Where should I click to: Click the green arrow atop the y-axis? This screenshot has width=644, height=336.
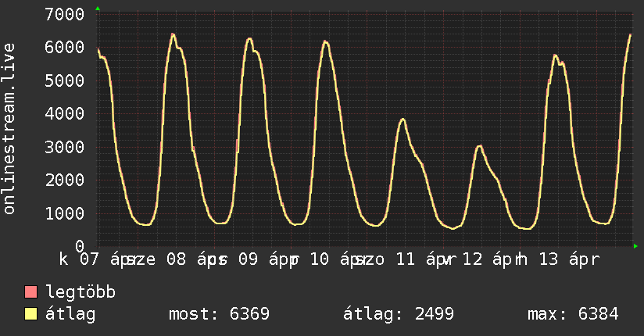(98, 9)
